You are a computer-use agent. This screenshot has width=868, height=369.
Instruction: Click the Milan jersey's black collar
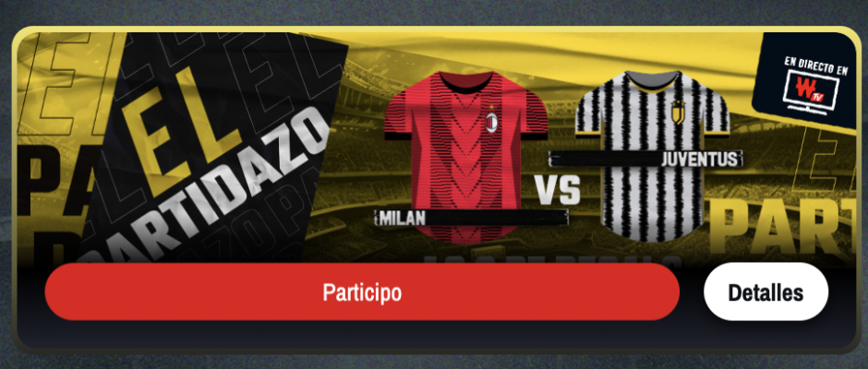point(468,83)
